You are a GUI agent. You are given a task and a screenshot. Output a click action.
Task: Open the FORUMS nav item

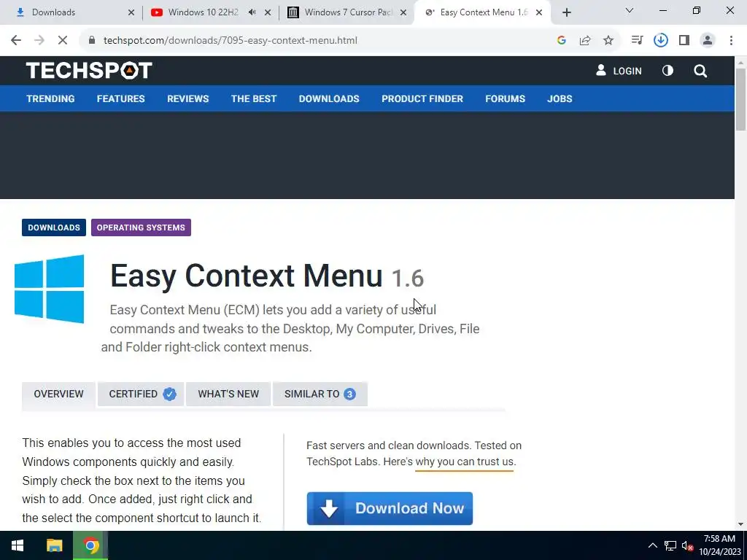pos(505,98)
